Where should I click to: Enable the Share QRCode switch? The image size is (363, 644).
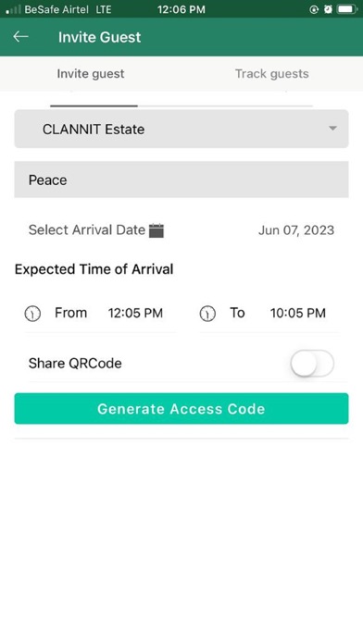(x=312, y=364)
